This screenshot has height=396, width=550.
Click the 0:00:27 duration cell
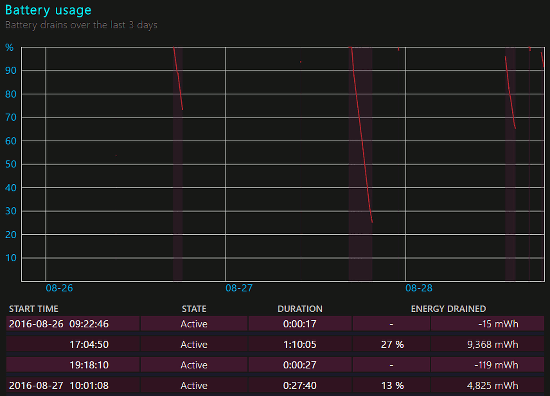click(300, 365)
